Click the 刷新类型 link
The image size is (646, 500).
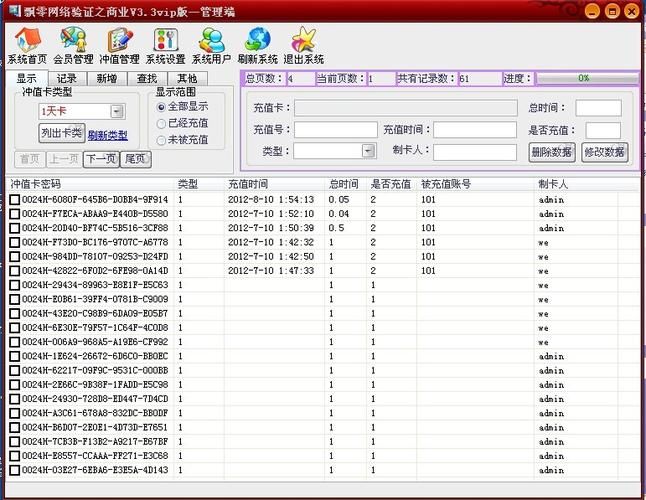(108, 135)
